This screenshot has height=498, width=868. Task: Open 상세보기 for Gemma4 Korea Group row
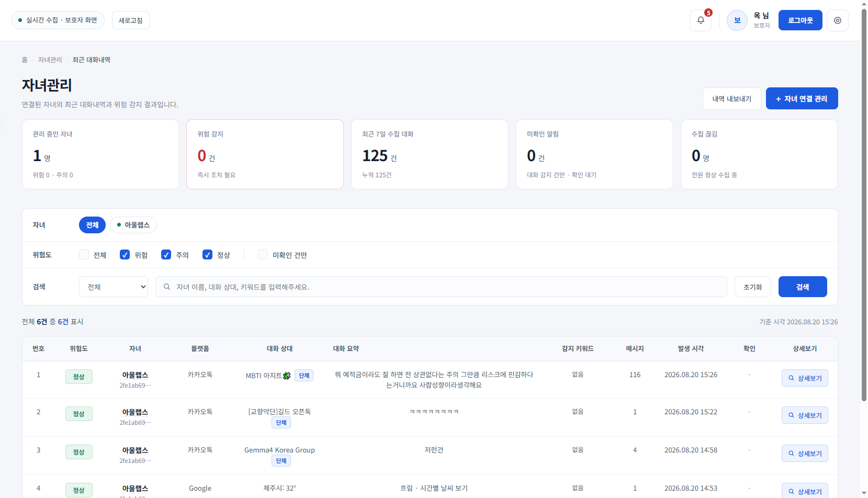click(x=805, y=454)
